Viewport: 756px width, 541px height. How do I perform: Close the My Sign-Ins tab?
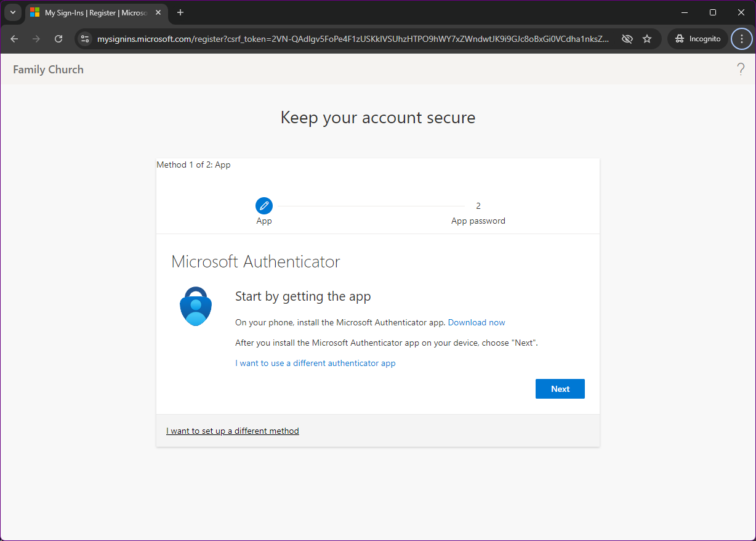coord(158,12)
